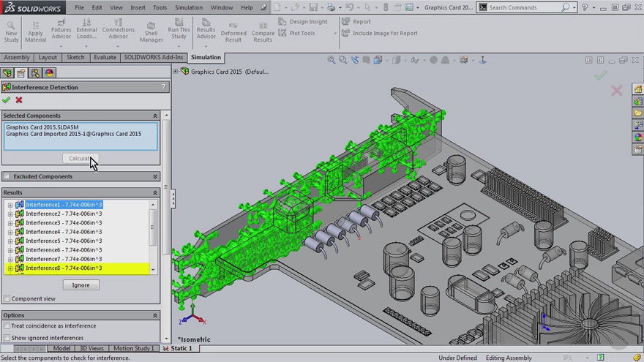Enable Treat coincidence as interference
Viewport: 644px width, 362px height.
click(x=7, y=326)
